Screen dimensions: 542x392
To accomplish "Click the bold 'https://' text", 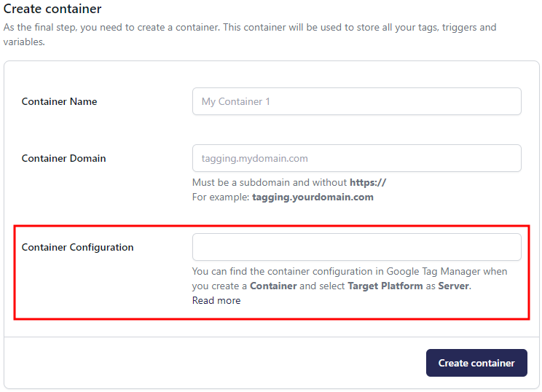I will pos(367,182).
